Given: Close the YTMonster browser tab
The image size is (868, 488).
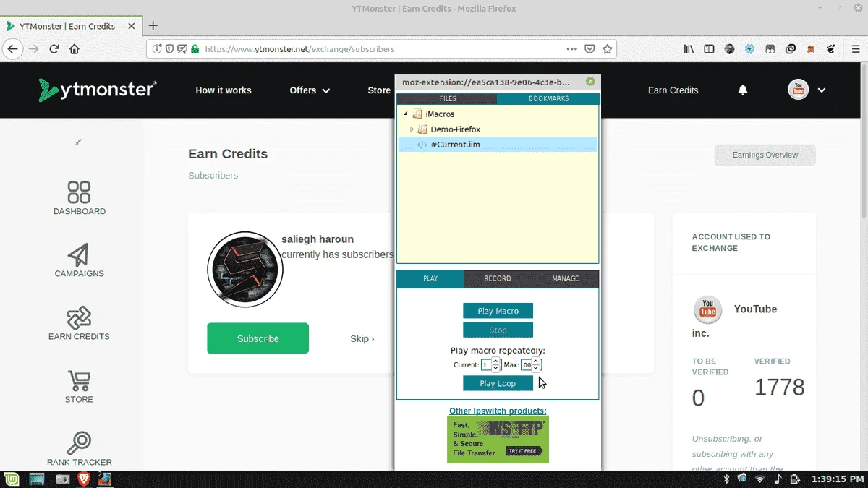Looking at the screenshot, I should click(x=131, y=26).
